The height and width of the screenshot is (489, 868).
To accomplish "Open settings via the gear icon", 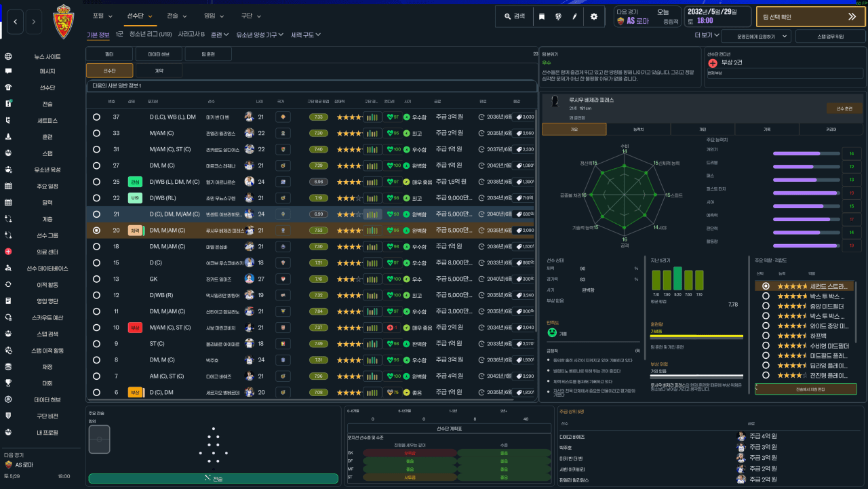I will point(594,16).
